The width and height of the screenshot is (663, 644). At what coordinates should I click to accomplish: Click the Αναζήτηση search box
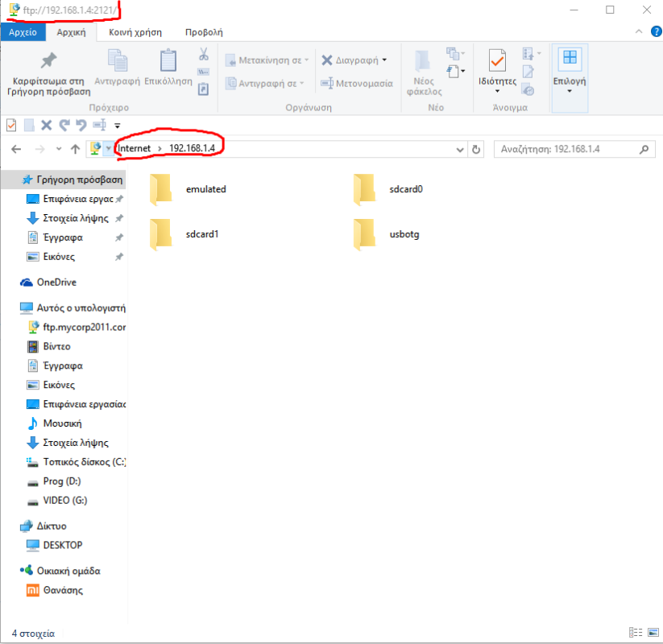[x=564, y=149]
